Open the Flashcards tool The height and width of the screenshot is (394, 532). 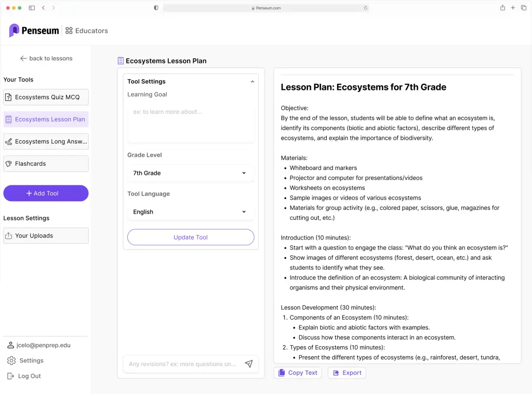click(x=46, y=164)
